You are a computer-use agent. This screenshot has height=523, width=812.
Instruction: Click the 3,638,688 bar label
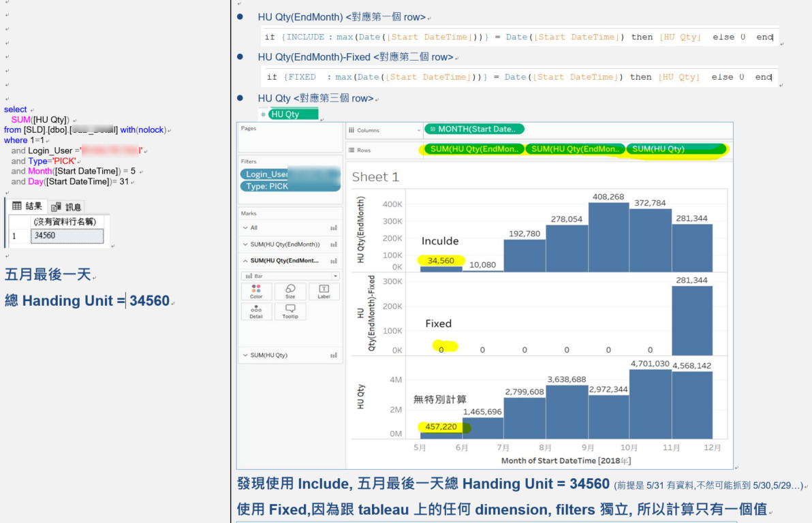pyautogui.click(x=567, y=379)
